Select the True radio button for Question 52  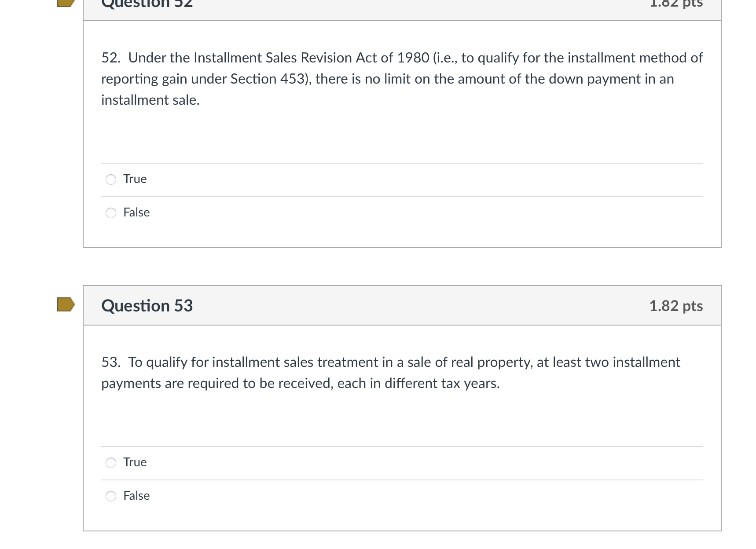click(111, 179)
